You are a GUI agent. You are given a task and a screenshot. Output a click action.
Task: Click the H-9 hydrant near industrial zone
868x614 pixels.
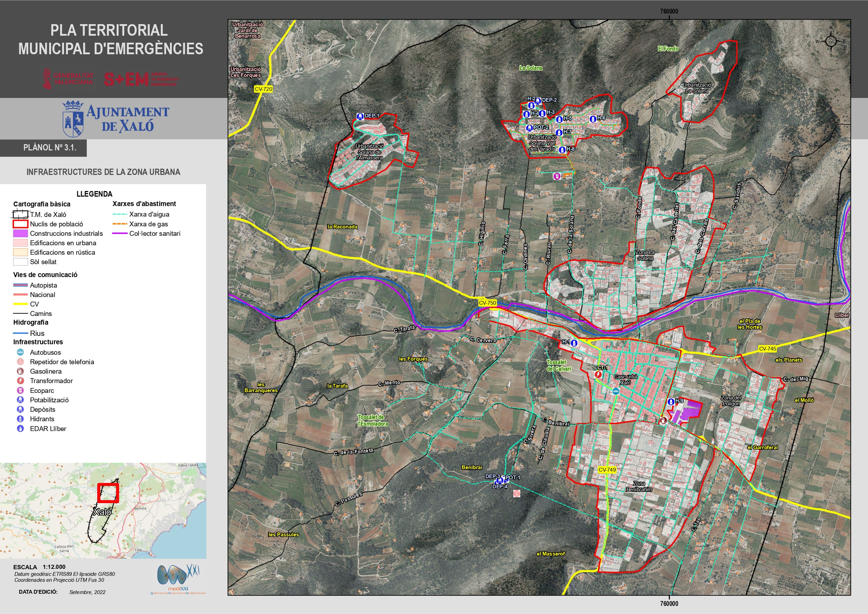tap(671, 401)
